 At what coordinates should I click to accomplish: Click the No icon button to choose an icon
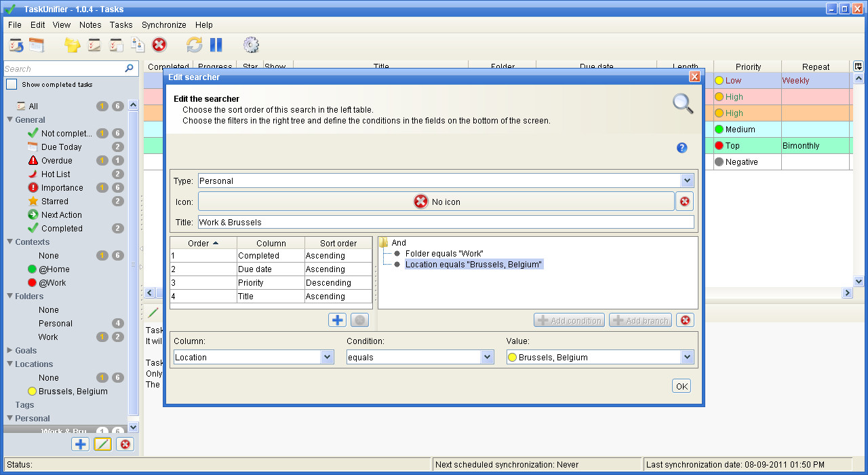pyautogui.click(x=436, y=202)
